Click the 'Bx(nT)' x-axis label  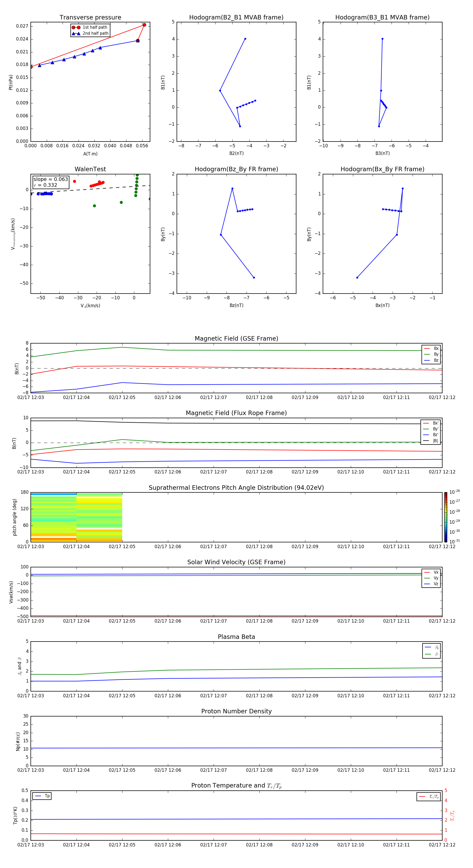pos(382,305)
